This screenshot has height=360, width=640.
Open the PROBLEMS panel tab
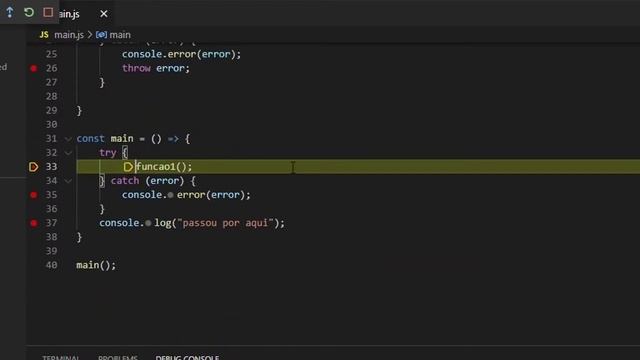click(118, 357)
